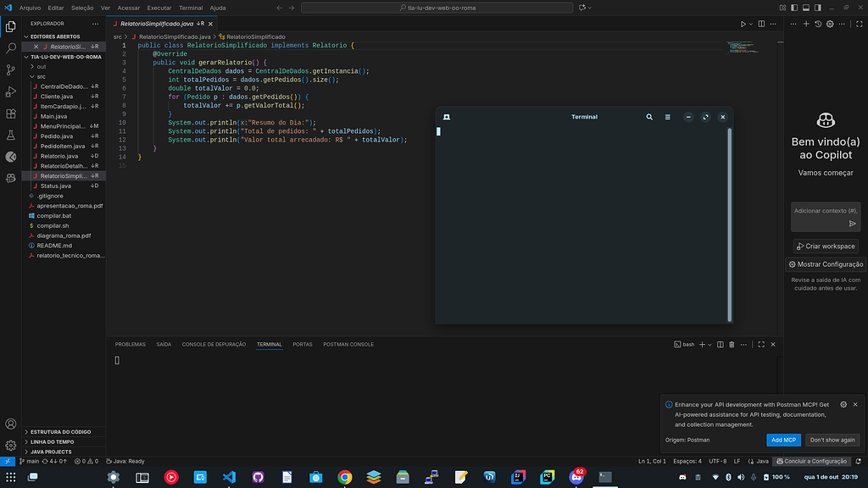This screenshot has width=868, height=488.
Task: Open the terminal profile dropdown next to bash
Action: coord(709,344)
